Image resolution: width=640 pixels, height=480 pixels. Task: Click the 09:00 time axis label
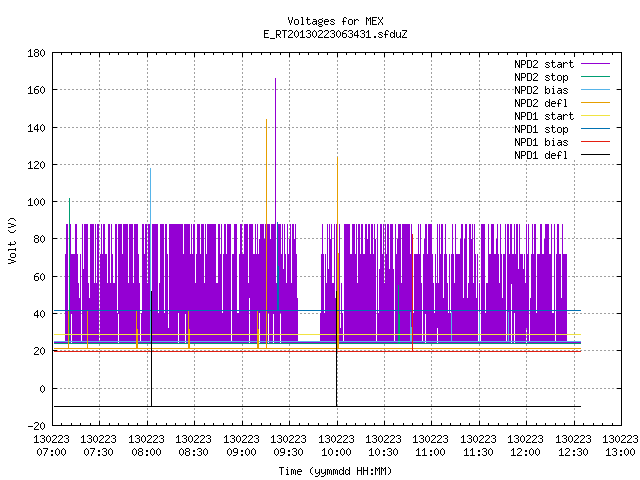[x=241, y=452]
